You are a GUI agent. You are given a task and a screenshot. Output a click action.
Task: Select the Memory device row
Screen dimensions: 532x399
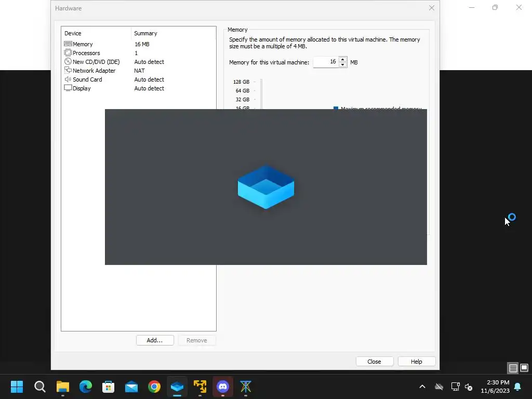pyautogui.click(x=138, y=44)
